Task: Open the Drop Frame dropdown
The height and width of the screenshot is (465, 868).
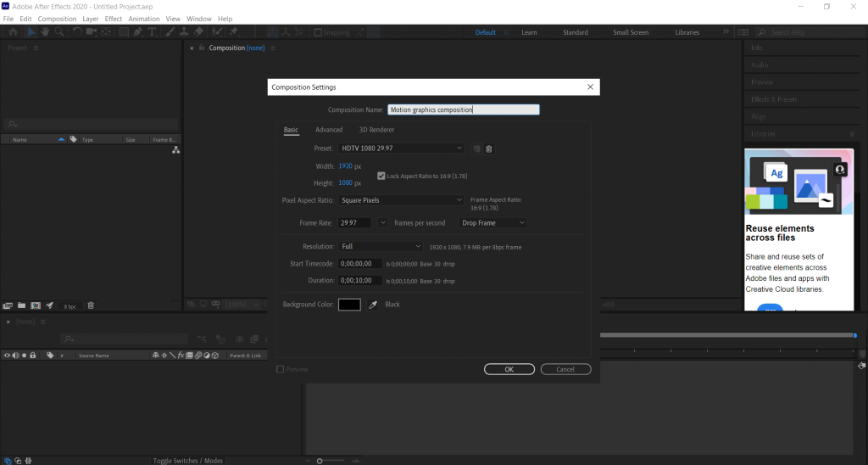Action: 492,223
